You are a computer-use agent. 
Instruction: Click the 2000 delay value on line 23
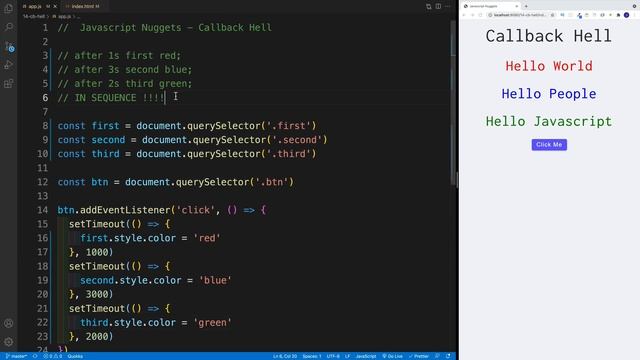pos(97,337)
